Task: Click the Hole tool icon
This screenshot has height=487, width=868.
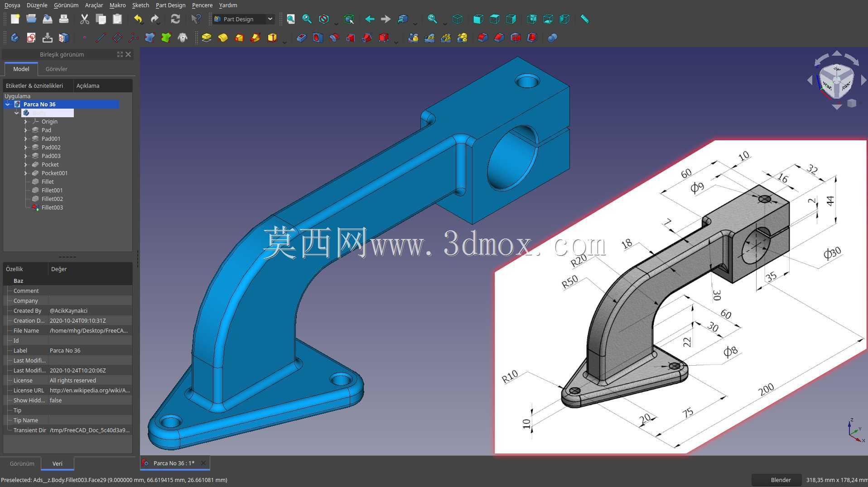Action: [x=318, y=38]
